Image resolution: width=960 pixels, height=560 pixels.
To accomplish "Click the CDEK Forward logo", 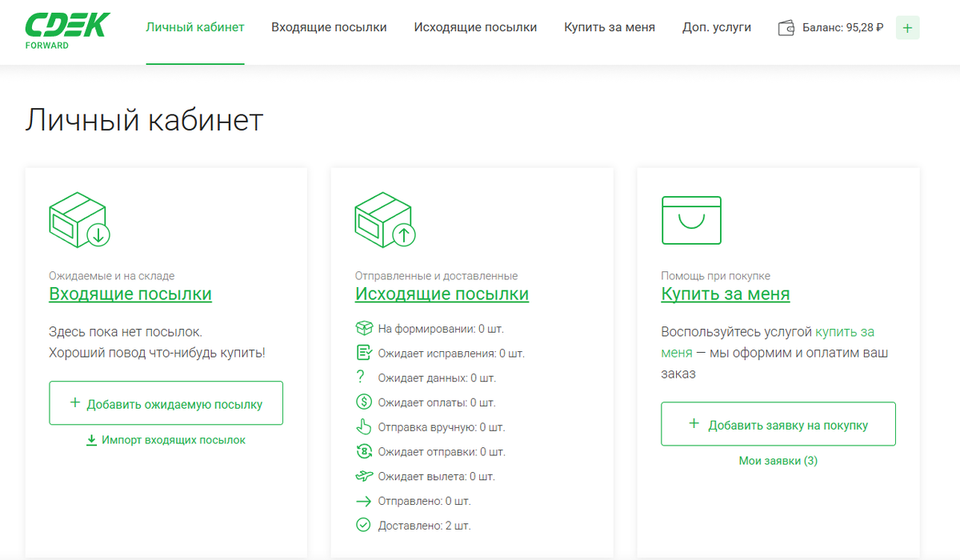I will click(x=67, y=30).
